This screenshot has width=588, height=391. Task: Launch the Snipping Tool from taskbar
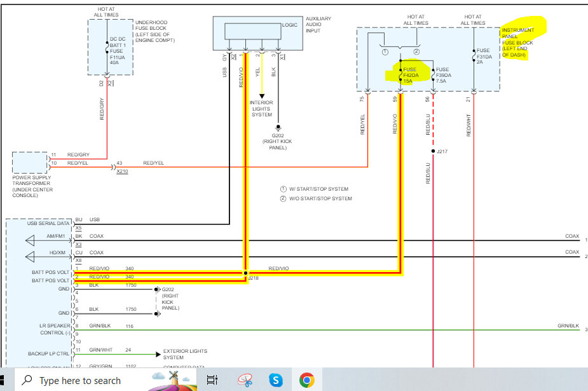pyautogui.click(x=245, y=380)
